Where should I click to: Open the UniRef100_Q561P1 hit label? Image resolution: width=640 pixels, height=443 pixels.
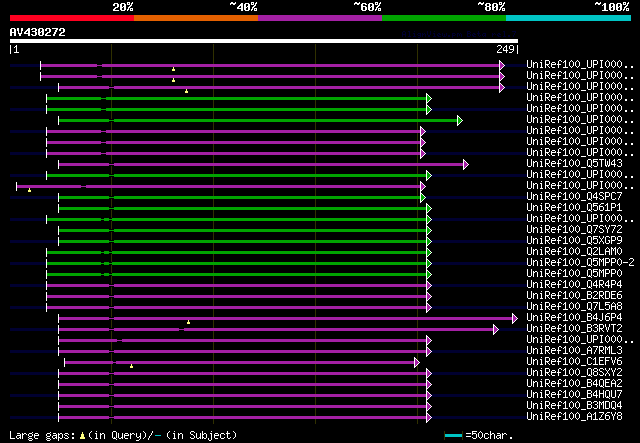[574, 207]
